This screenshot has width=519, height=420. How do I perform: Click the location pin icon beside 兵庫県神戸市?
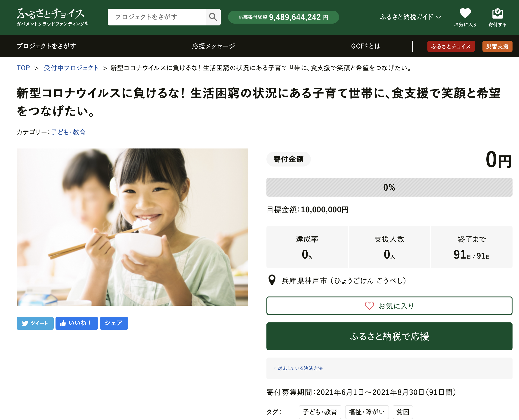tap(272, 280)
